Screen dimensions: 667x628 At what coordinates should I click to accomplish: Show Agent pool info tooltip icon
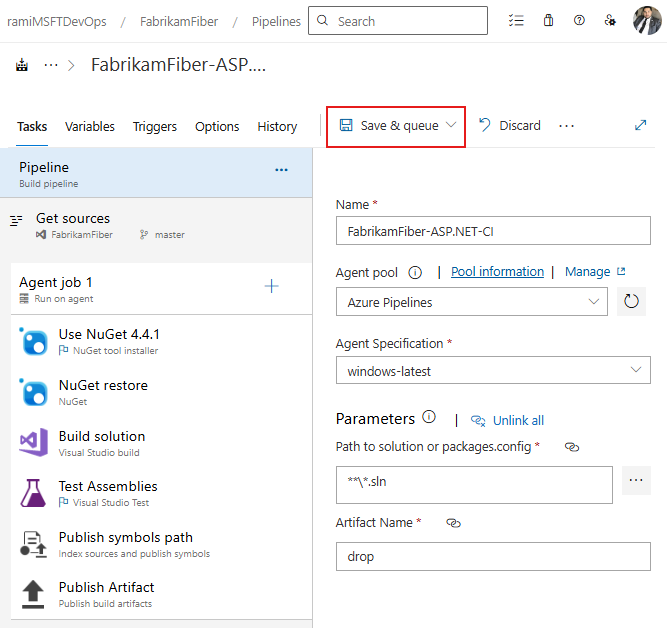tap(415, 272)
